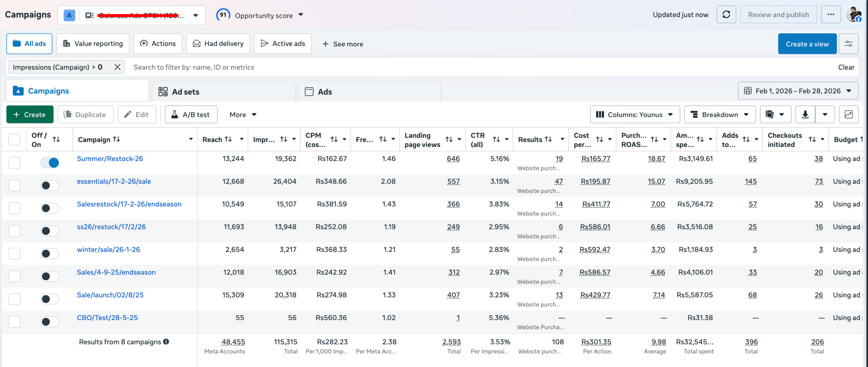Switch to the Ad sets tab

tap(179, 92)
